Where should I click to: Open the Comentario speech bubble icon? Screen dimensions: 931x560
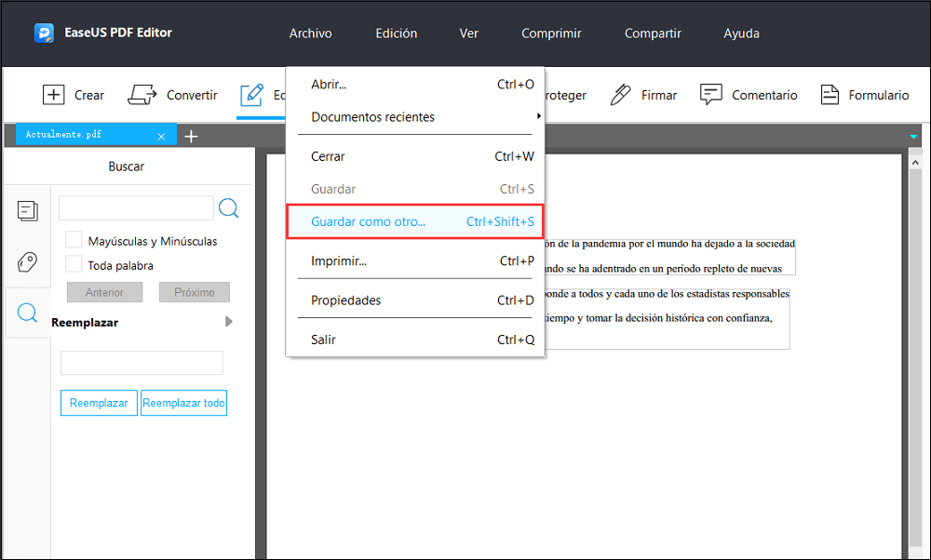(x=710, y=95)
